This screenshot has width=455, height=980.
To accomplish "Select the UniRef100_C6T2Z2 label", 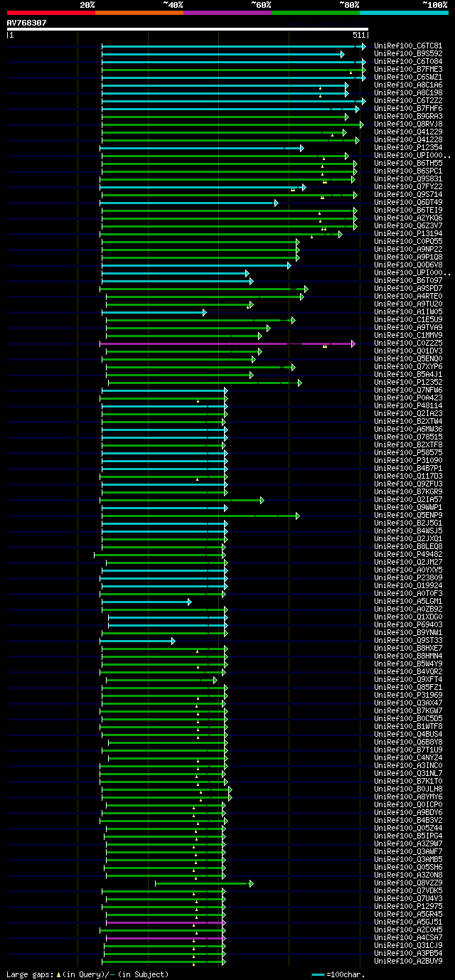I will pos(408,101).
